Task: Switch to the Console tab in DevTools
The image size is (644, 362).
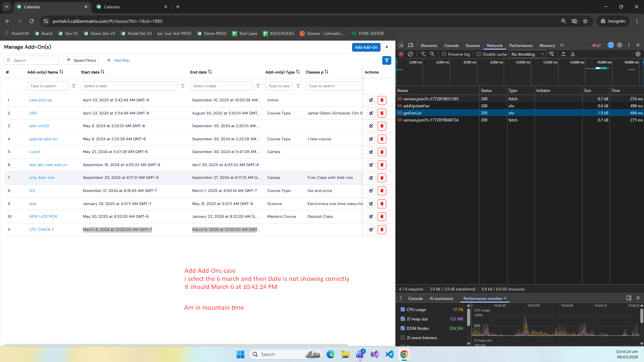Action: [x=451, y=46]
